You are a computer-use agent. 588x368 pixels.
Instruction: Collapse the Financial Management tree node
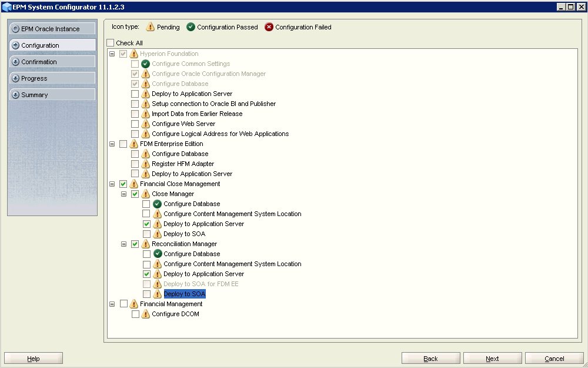pos(112,304)
